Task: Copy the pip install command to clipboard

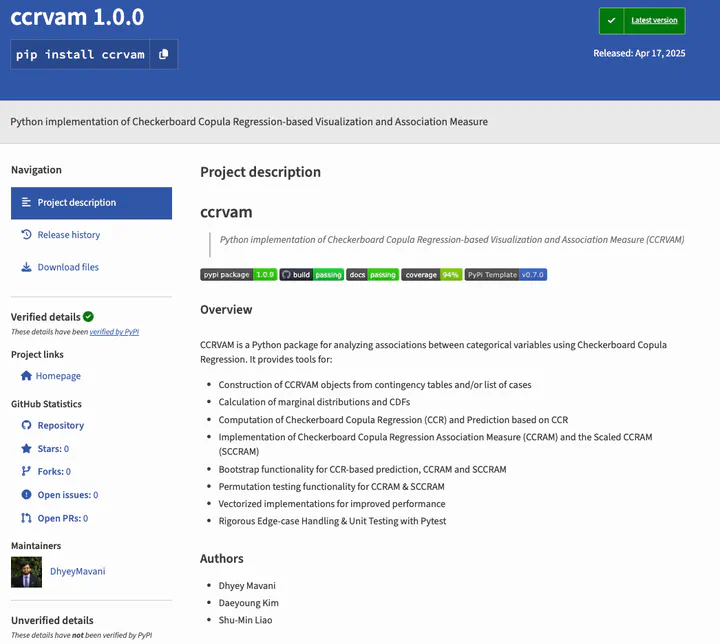Action: coord(163,54)
